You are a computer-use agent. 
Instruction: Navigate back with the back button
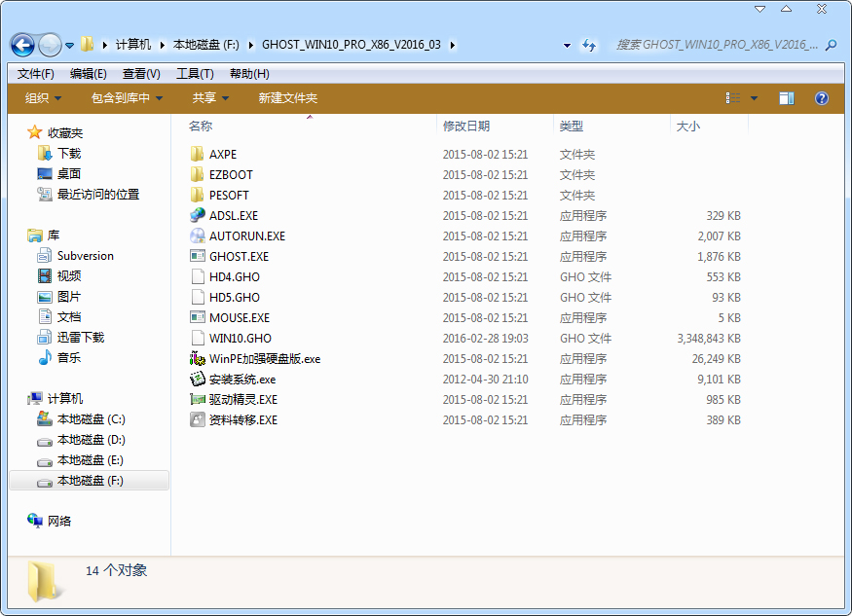21,44
